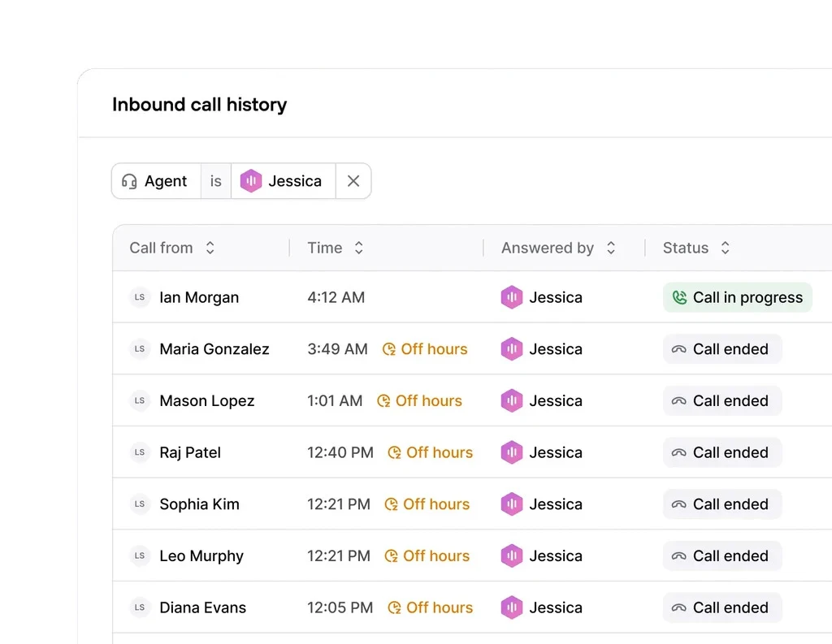
Task: Click Jessica agent icon in Sophia Kim row
Action: tap(512, 504)
